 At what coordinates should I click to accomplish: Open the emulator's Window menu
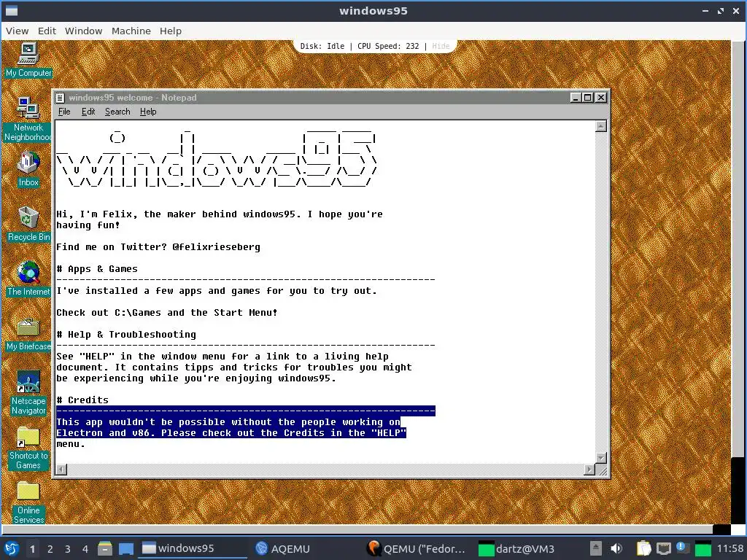(83, 31)
